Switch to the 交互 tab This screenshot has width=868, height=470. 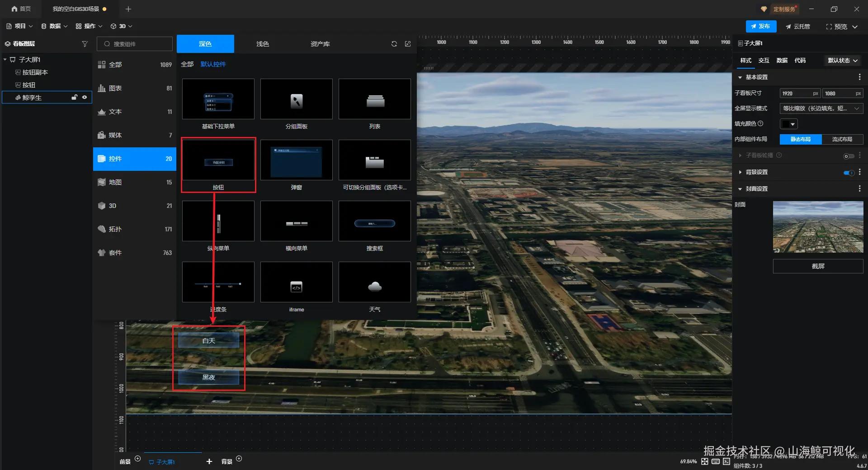764,61
